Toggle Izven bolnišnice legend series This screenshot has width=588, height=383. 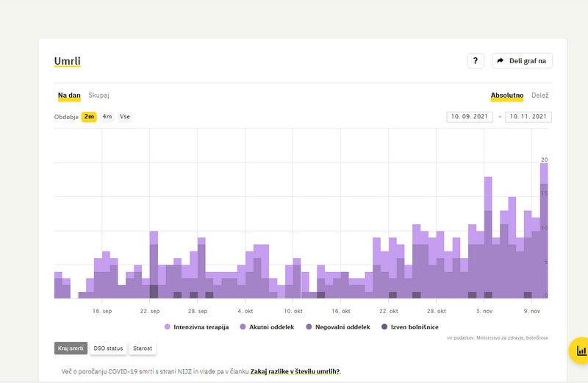point(413,327)
